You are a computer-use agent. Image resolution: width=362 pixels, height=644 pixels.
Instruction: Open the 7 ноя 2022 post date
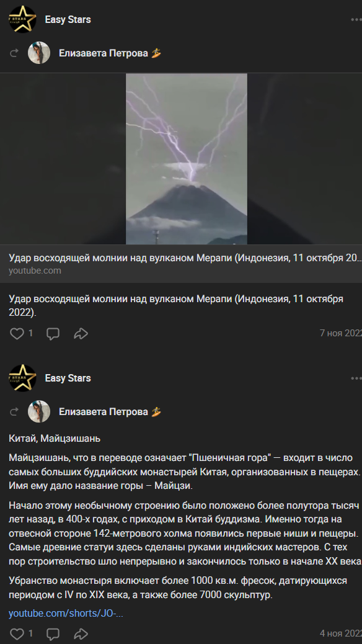341,333
